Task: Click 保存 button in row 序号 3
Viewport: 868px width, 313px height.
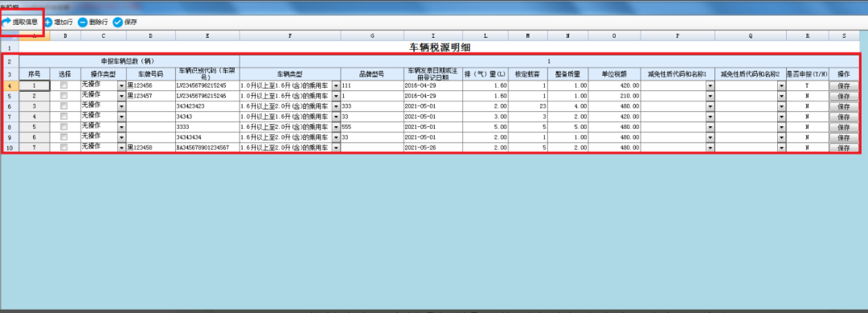Action: (844, 106)
